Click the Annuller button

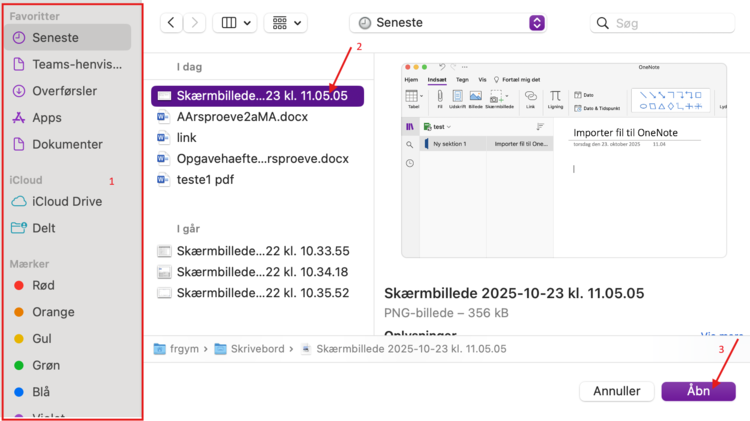coord(616,391)
